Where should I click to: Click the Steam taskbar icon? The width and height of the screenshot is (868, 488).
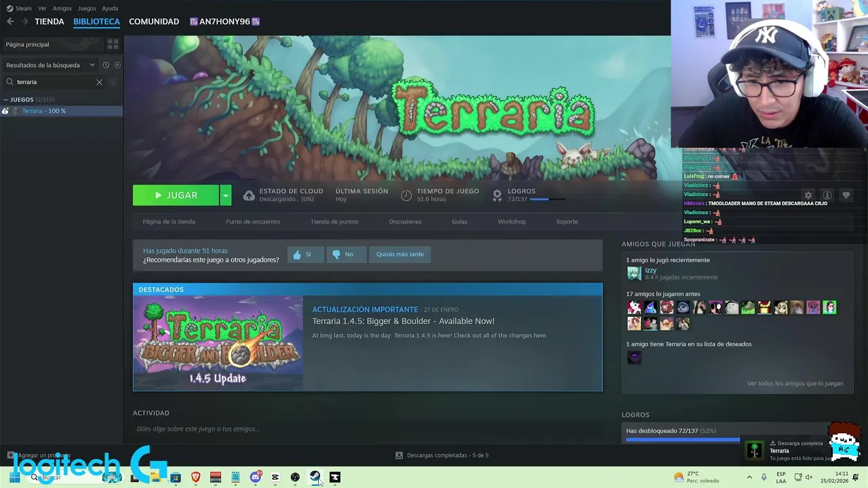(x=315, y=477)
